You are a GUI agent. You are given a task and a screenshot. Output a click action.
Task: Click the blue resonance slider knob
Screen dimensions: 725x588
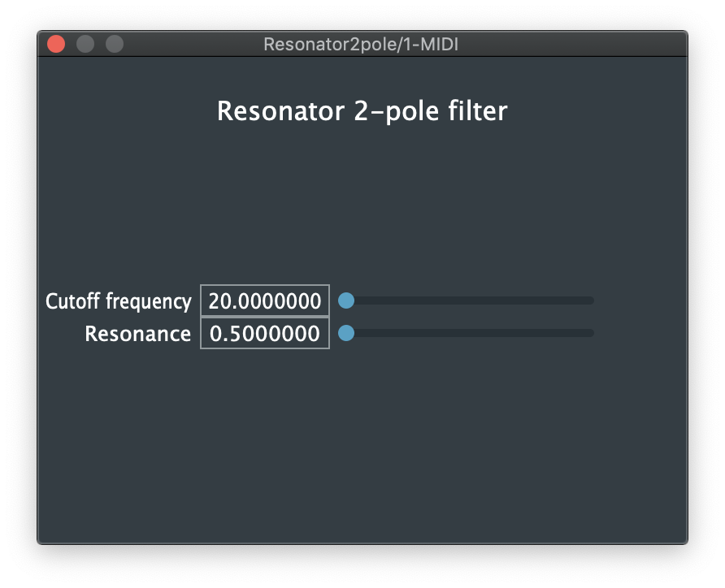[x=346, y=333]
